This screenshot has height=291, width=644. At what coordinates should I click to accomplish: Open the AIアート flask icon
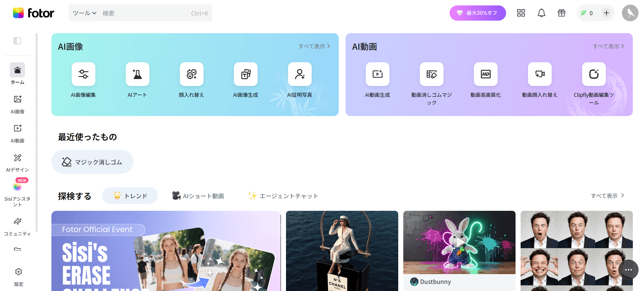(137, 74)
